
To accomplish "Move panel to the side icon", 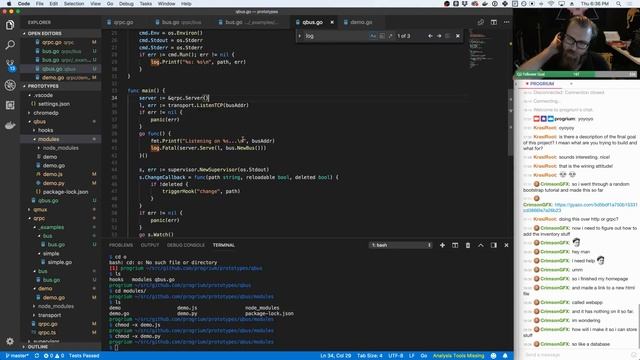I will (x=493, y=245).
